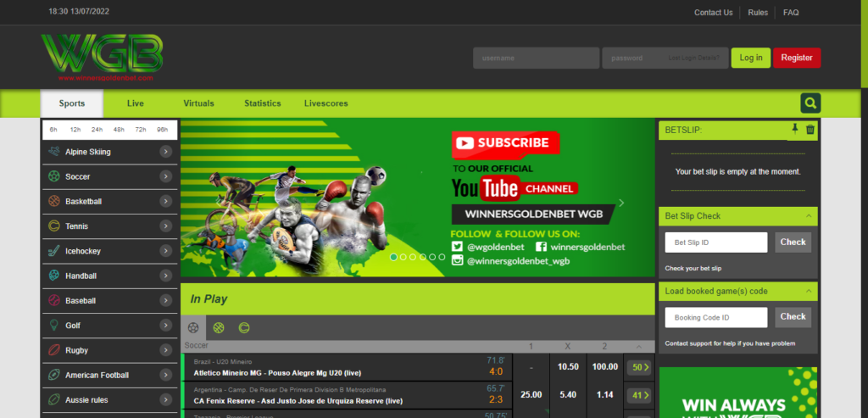Open the Live tab

(x=135, y=103)
